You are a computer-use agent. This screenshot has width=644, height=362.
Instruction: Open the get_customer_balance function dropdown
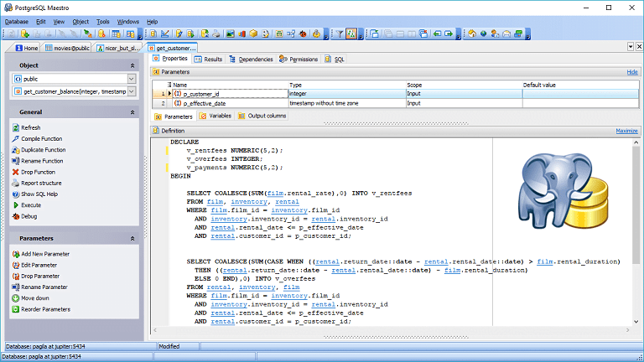(x=132, y=91)
